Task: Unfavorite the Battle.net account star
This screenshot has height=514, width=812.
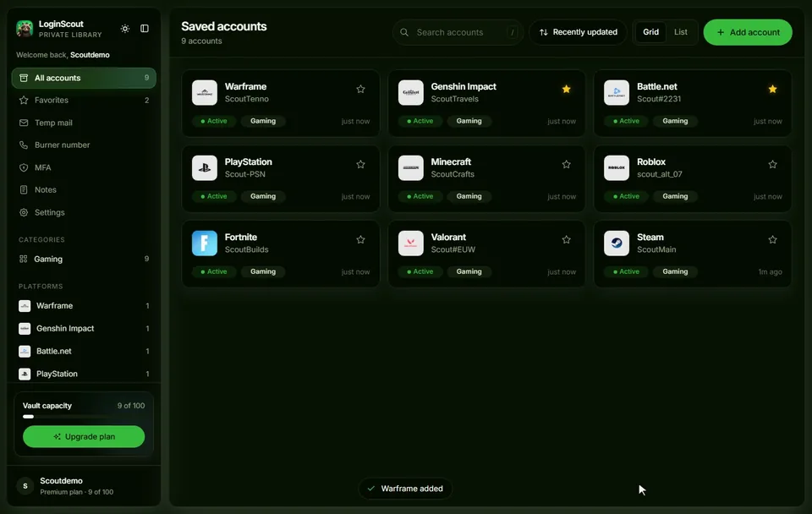Action: click(772, 89)
